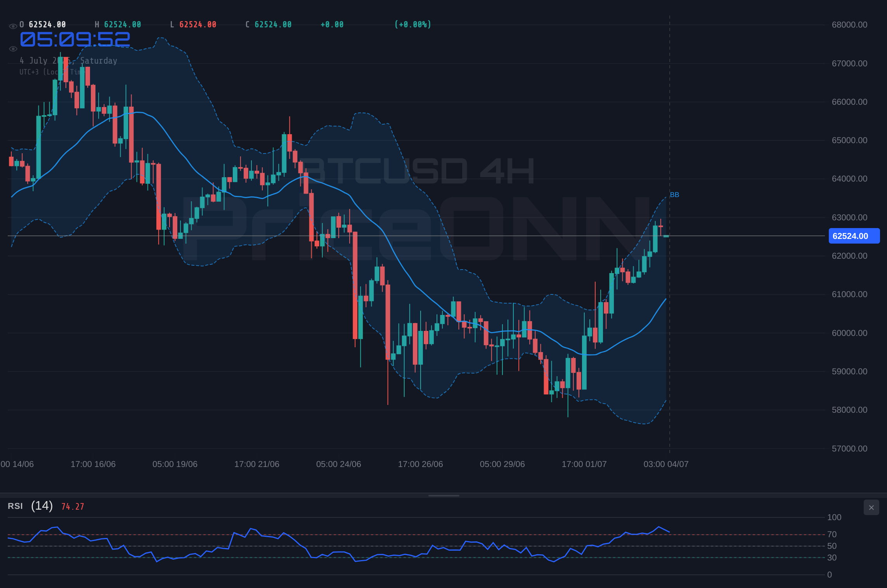Click the 57000.00 price axis label
The height and width of the screenshot is (588, 887).
click(x=849, y=449)
